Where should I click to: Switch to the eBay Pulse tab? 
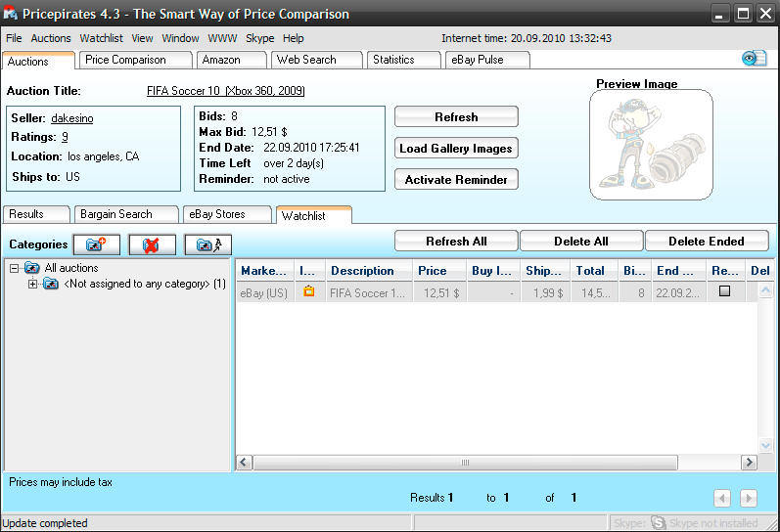click(487, 60)
